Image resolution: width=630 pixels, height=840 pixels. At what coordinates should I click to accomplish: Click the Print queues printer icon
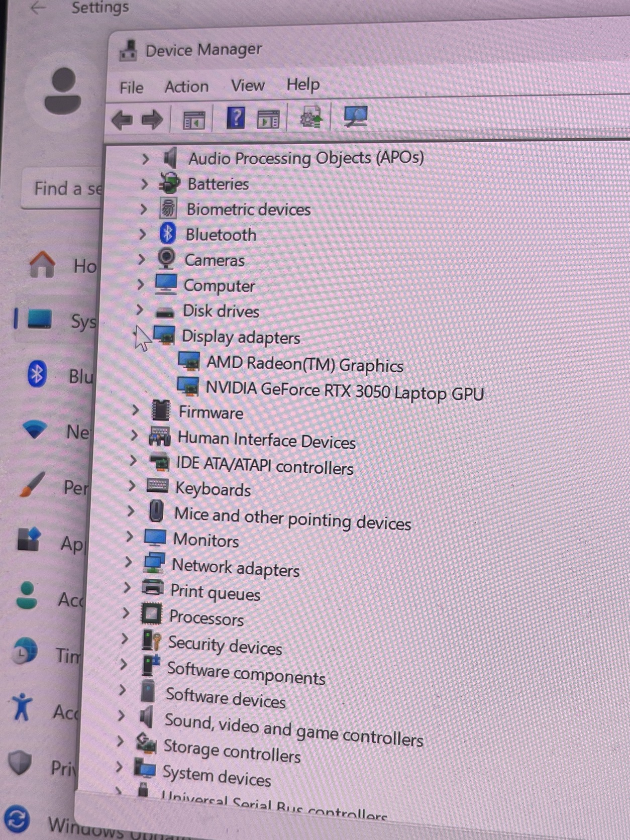153,587
